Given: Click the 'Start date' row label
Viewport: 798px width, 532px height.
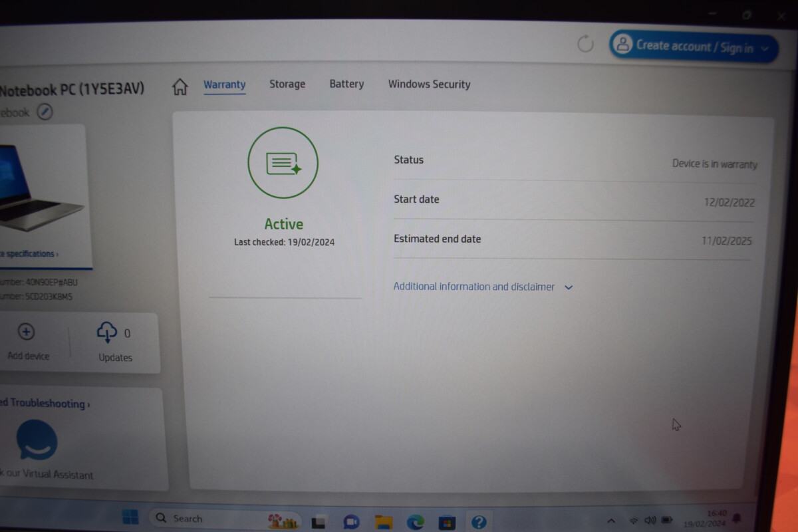Looking at the screenshot, I should click(416, 199).
